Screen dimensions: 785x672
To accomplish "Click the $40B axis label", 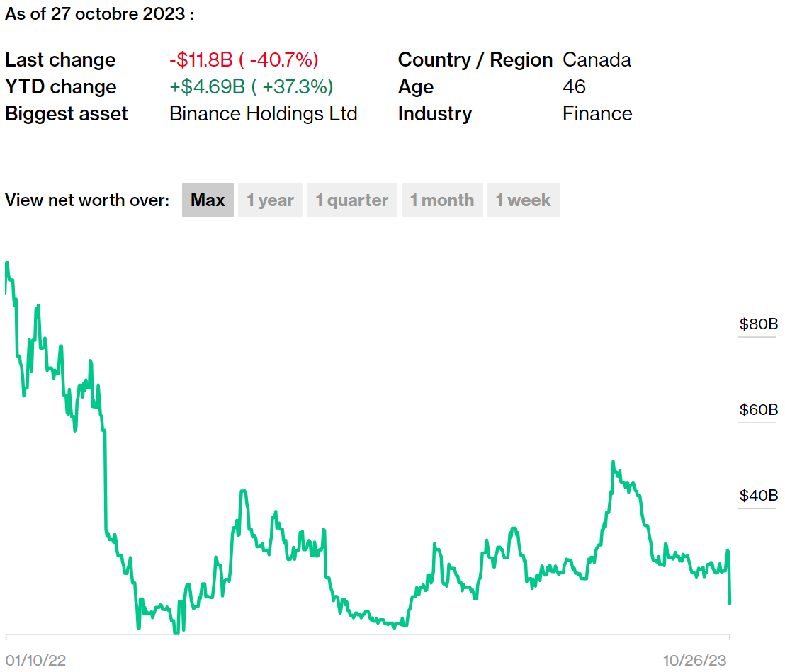I will click(758, 495).
